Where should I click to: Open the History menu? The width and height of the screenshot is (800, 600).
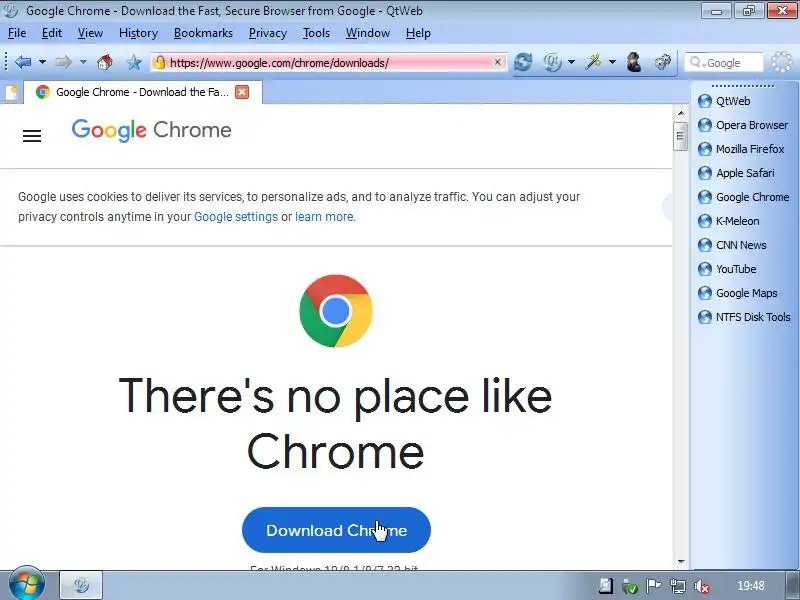tap(138, 33)
